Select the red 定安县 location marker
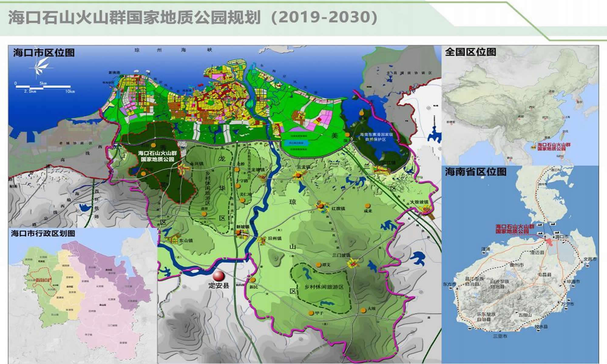Viewport: 607px width, 364px height. (219, 275)
